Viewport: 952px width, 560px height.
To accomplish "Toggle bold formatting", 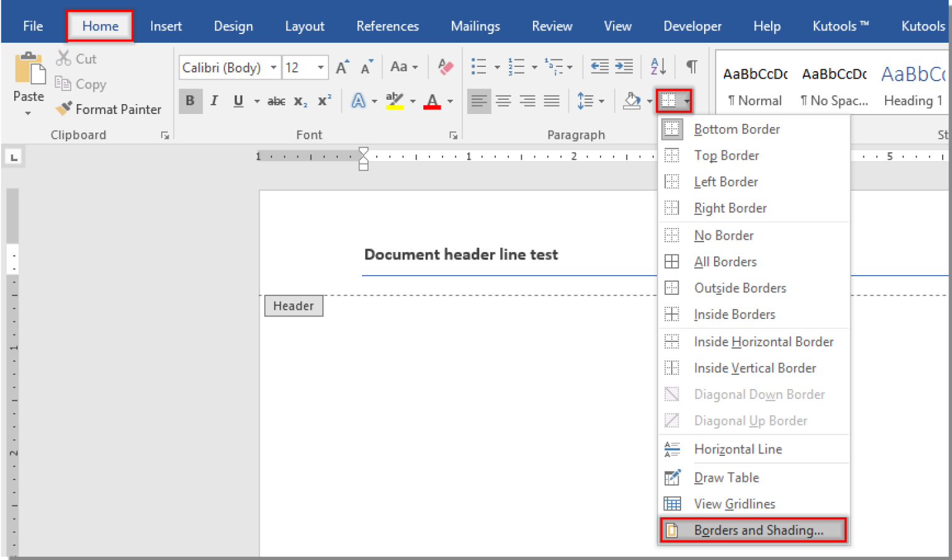I will point(190,101).
